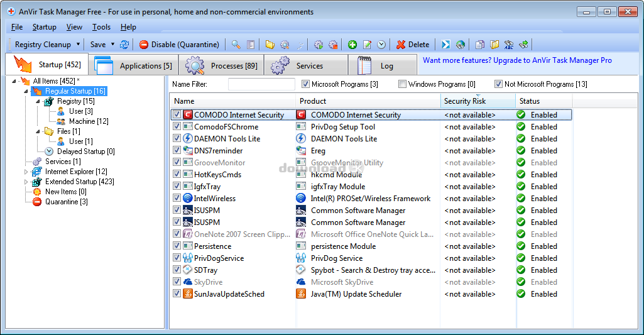Click the SunJavaUpdateSched Java icon
Screen dimensions: 644x335
tap(188, 294)
